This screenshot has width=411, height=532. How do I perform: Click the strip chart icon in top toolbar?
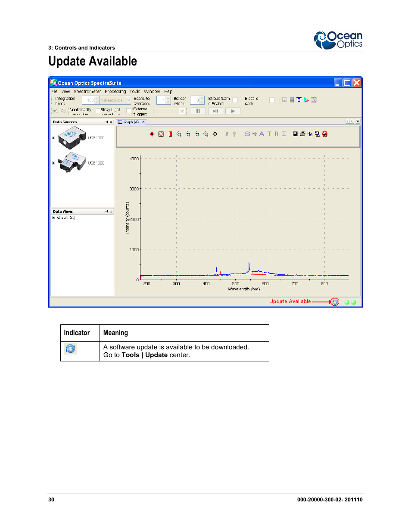pyautogui.click(x=314, y=100)
